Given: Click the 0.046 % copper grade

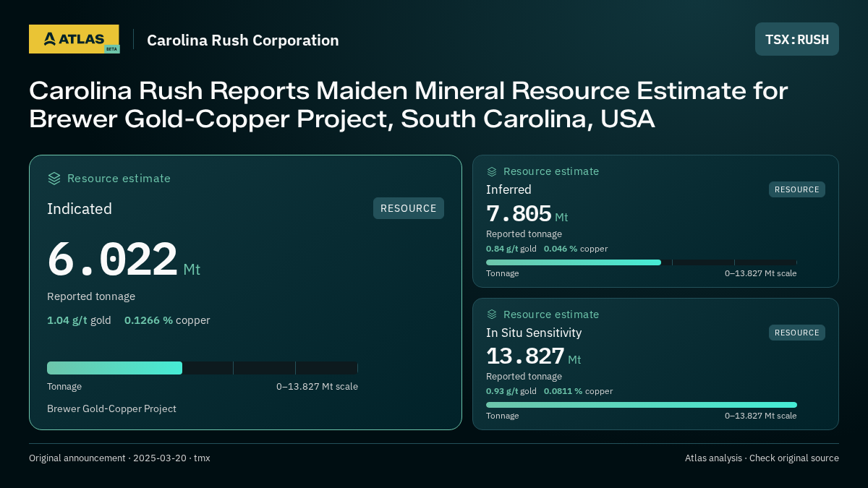Looking at the screenshot, I should [x=576, y=249].
